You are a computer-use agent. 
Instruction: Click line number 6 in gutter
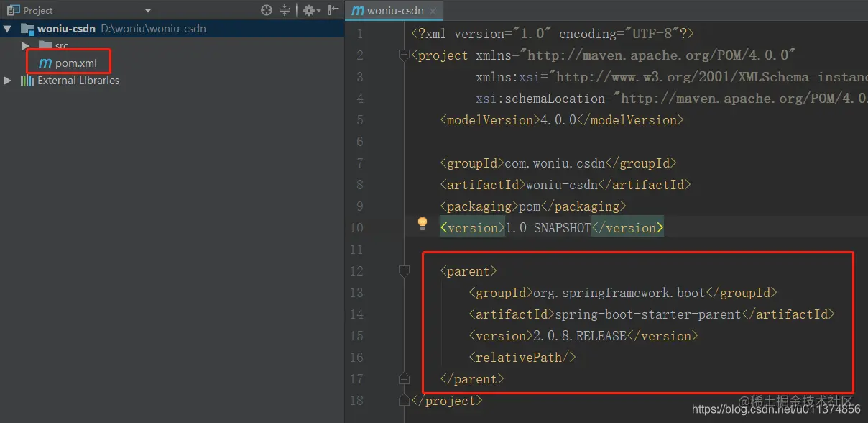(360, 142)
